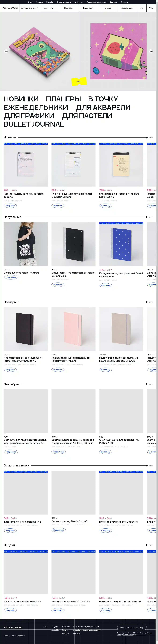158x644 pixels.
Task: Open the user account icon
Action: pyautogui.click(x=141, y=8)
